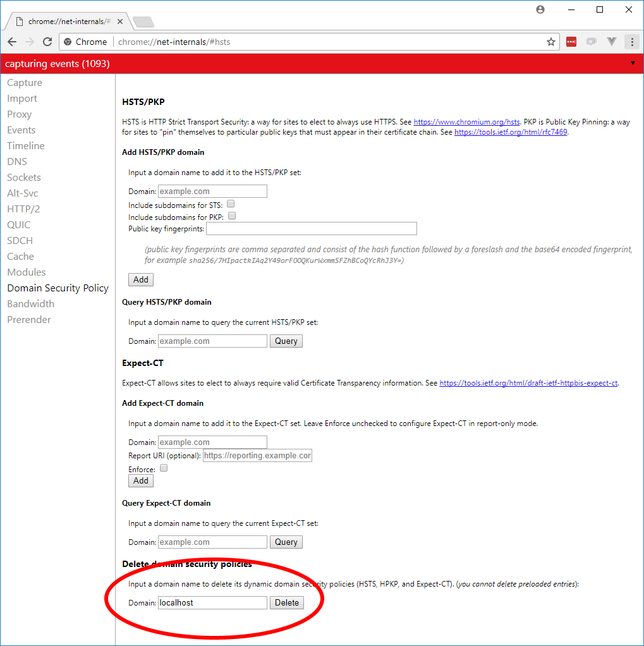Open the Import section
644x646 pixels.
coord(22,99)
